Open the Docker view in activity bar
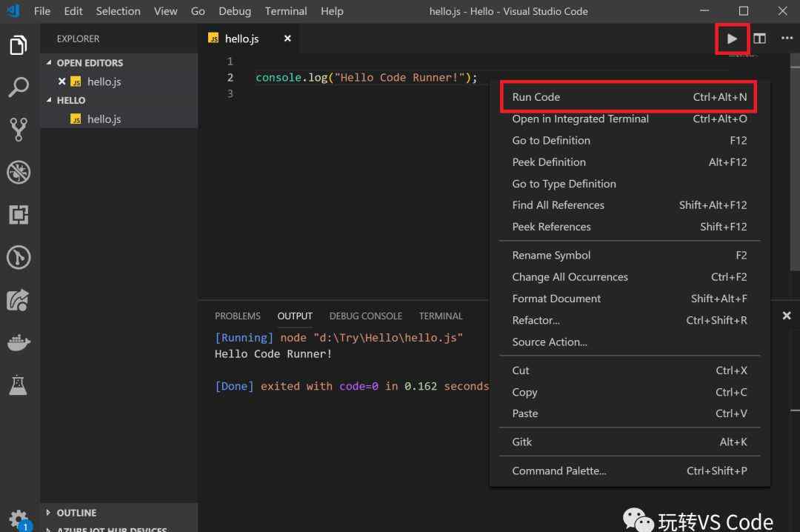 click(18, 343)
